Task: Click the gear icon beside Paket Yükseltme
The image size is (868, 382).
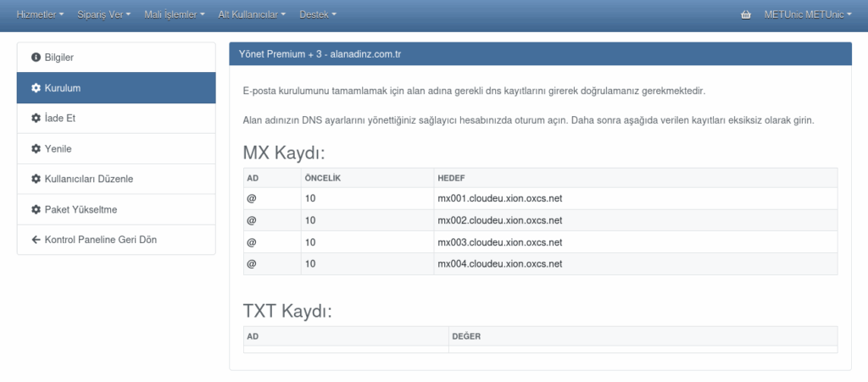Action: (36, 209)
